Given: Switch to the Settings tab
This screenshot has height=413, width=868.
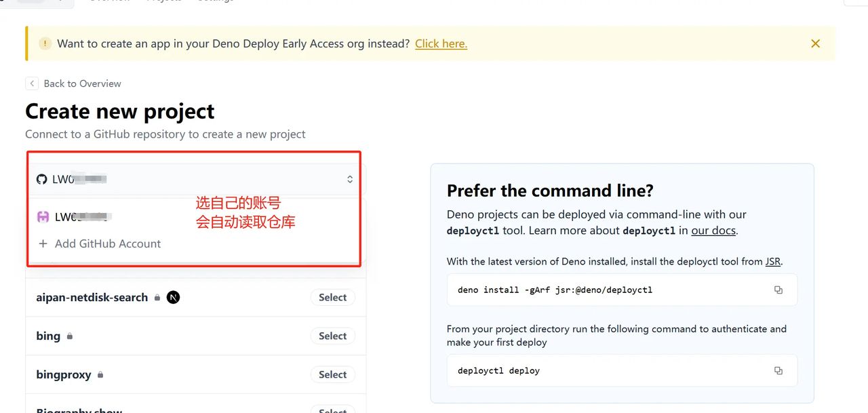Looking at the screenshot, I should click(x=214, y=2).
